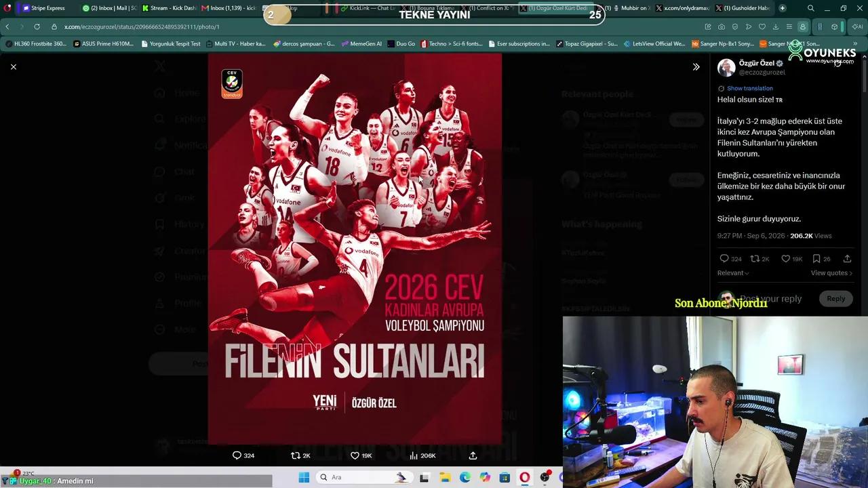Open Özgür Özel's profile avatar
Image resolution: width=868 pixels, height=488 pixels.
coord(726,67)
